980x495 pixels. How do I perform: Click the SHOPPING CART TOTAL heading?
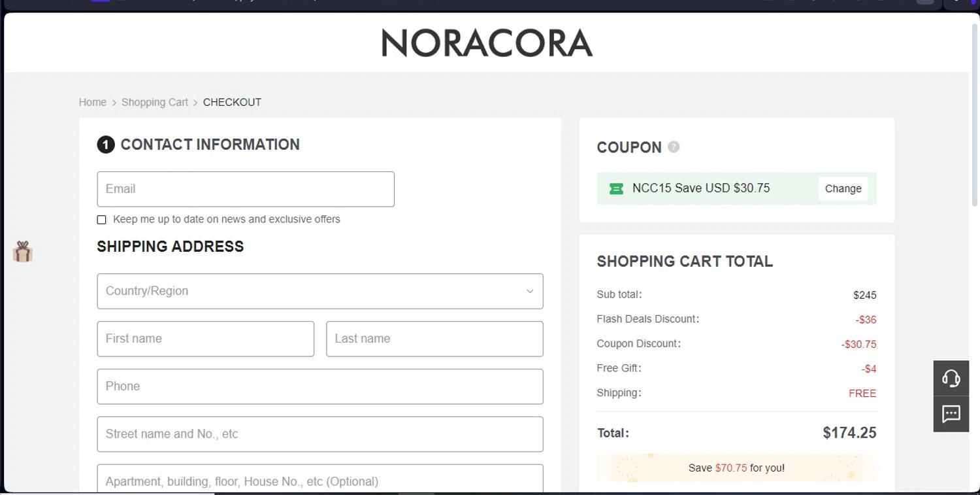tap(685, 262)
